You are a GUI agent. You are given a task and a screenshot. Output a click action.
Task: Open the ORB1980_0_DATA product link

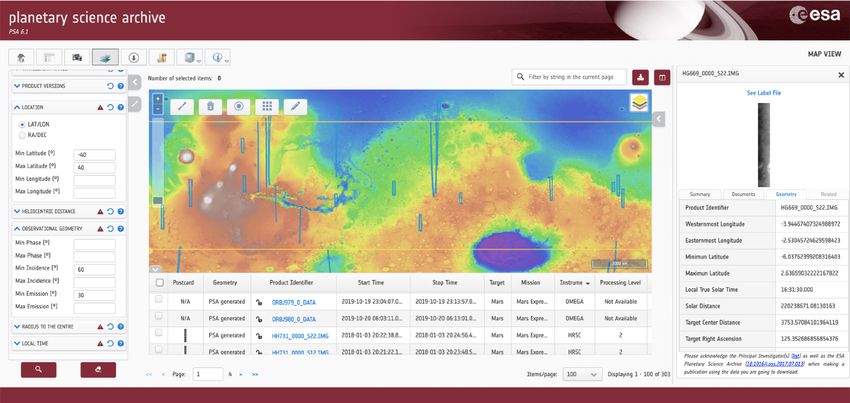coord(293,319)
